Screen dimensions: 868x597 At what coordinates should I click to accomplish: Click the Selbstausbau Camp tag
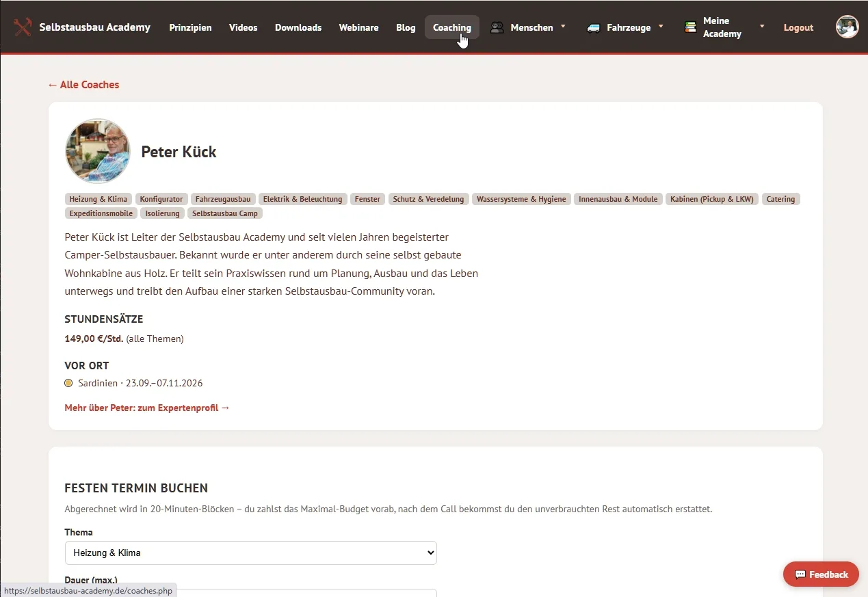(x=225, y=213)
